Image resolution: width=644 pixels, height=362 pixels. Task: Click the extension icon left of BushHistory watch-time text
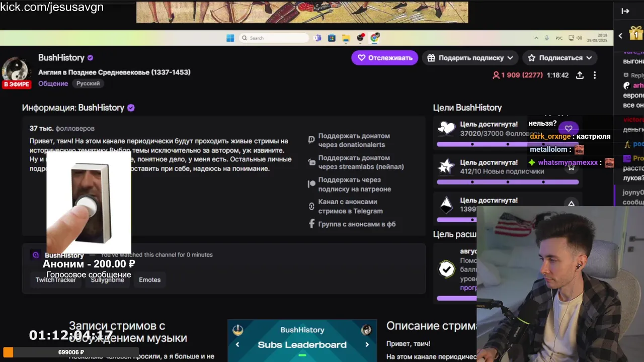tap(35, 255)
